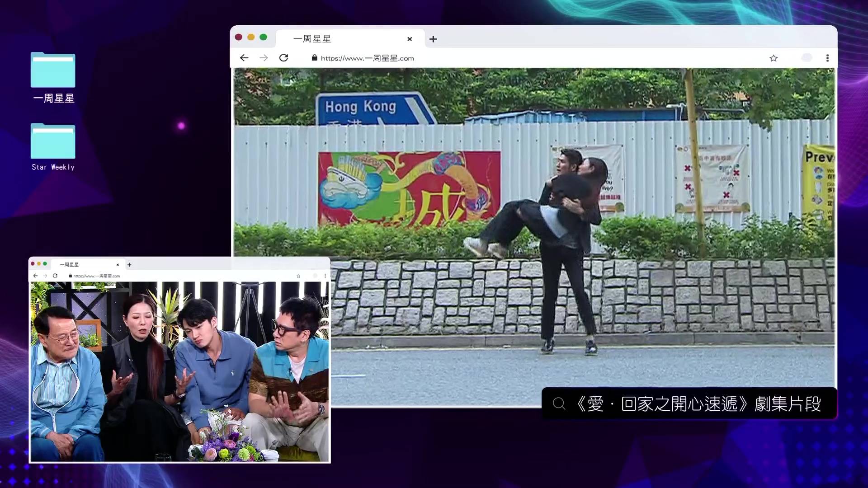868x488 pixels.
Task: Open the profile avatar in small browser
Action: click(315, 276)
